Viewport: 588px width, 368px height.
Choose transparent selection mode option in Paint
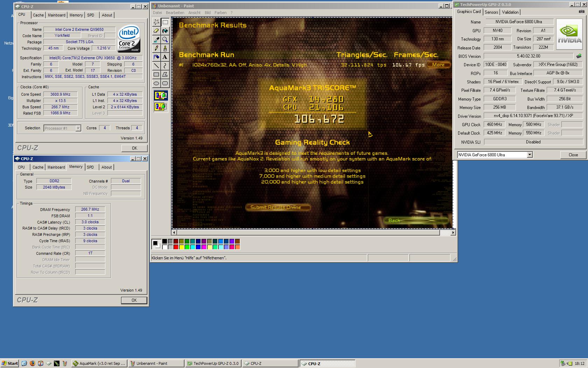(161, 107)
